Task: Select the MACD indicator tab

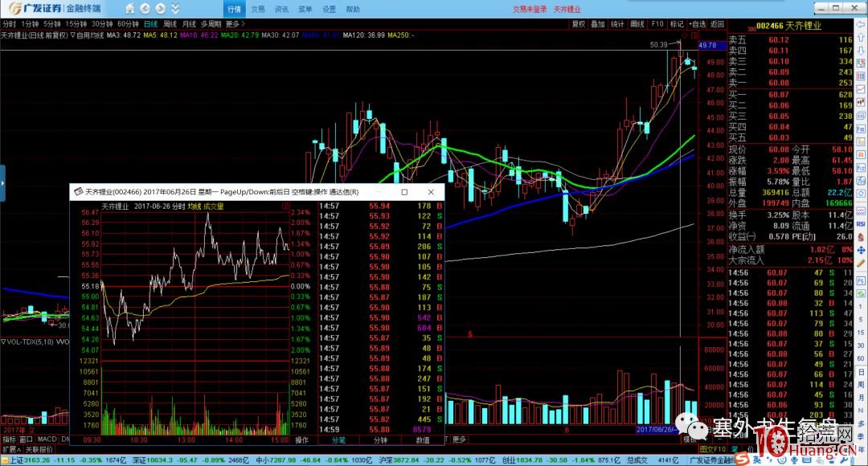Action: tap(47, 439)
